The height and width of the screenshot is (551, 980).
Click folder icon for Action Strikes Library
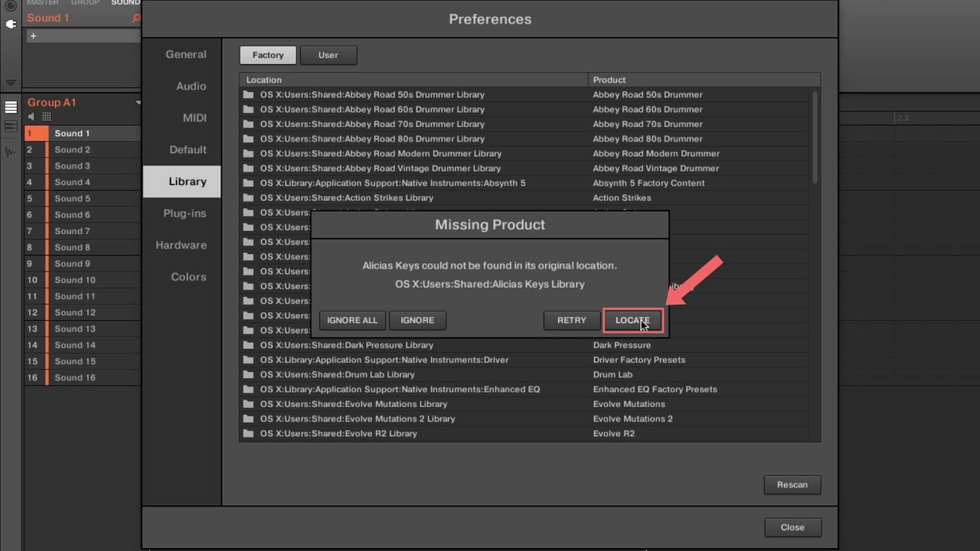tap(248, 197)
